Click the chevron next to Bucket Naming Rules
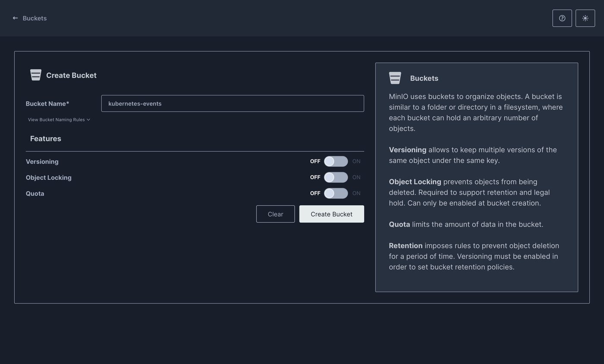This screenshot has height=364, width=604. (88, 120)
